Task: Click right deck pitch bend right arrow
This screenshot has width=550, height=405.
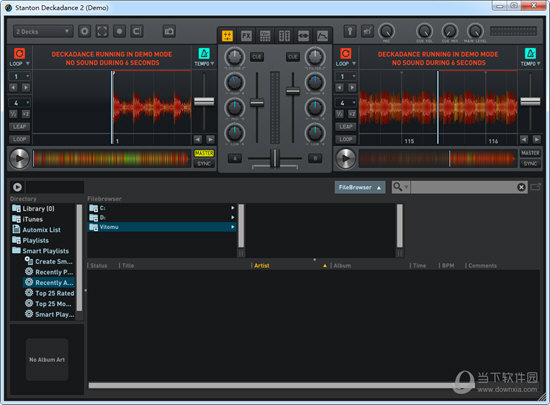Action: [x=537, y=140]
